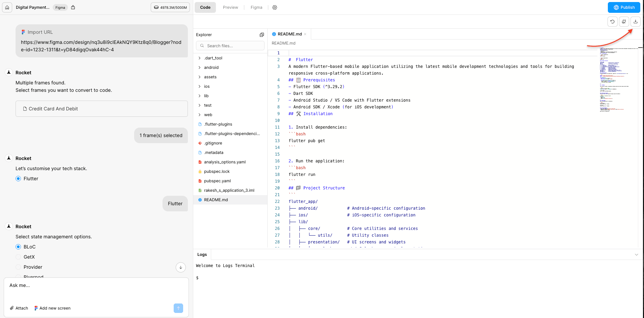Click the analysis_options.yaml file icon
Viewport: 644px width, 318px height.
click(200, 162)
